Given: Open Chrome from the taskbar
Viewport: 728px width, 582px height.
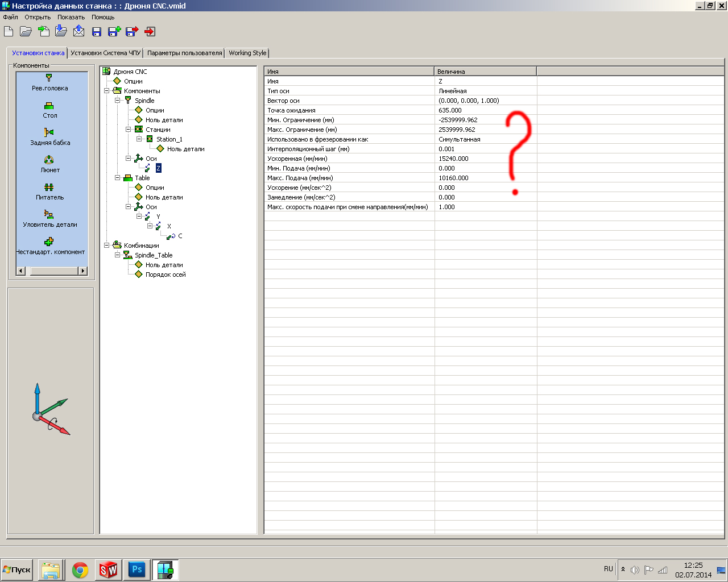Looking at the screenshot, I should click(x=80, y=570).
